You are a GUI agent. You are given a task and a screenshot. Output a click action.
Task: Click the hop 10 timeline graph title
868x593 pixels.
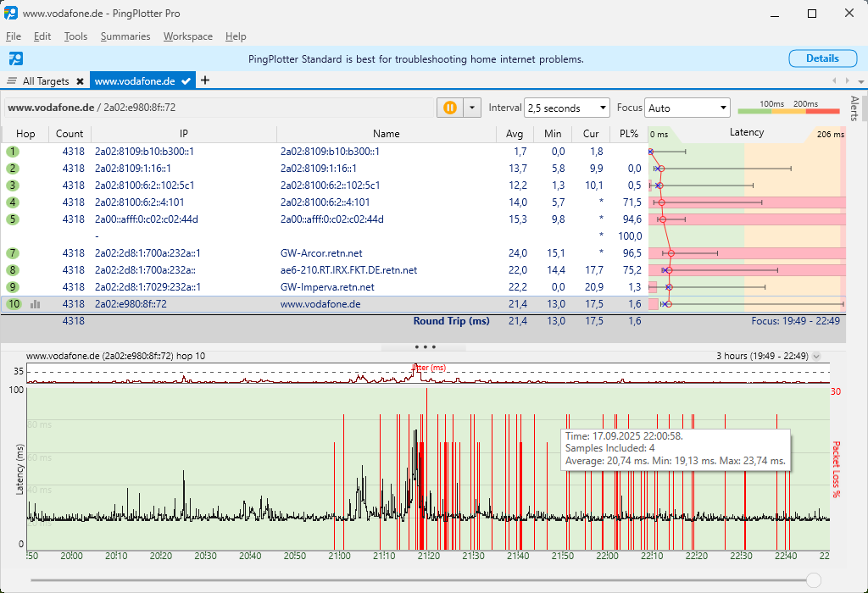pyautogui.click(x=115, y=357)
